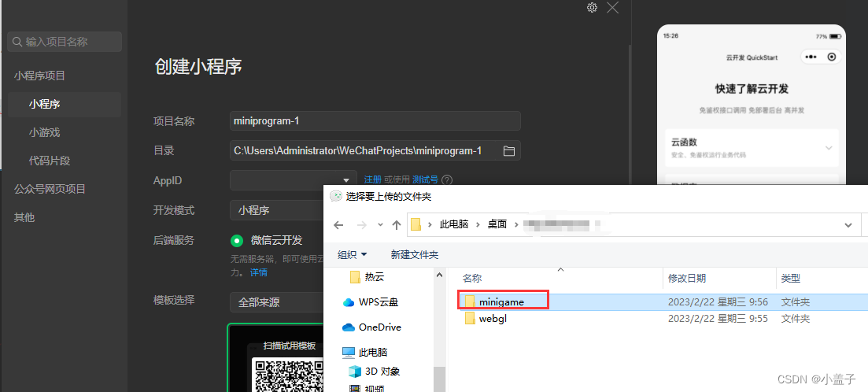This screenshot has height=392, width=868.
Task: Go back in the file dialog
Action: pos(339,225)
